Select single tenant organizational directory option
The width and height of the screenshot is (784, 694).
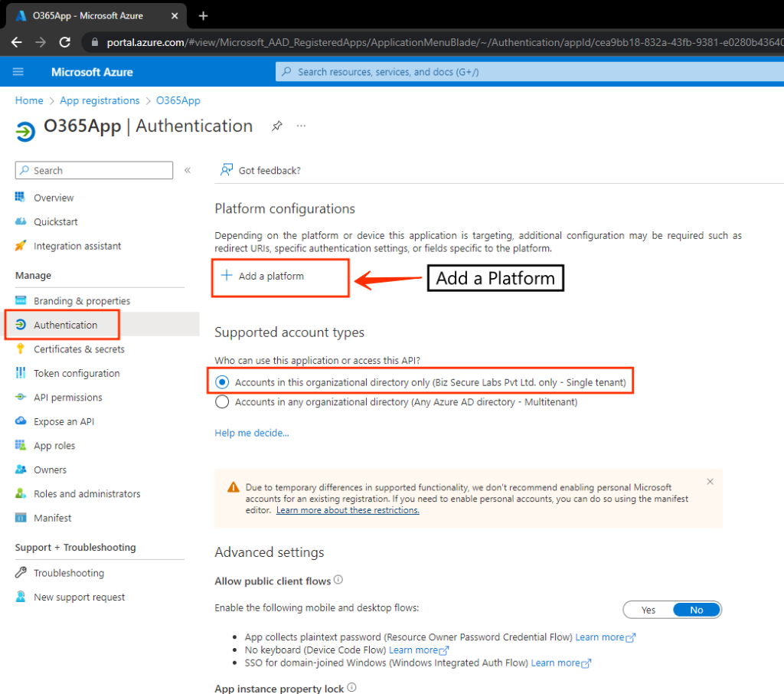point(222,381)
